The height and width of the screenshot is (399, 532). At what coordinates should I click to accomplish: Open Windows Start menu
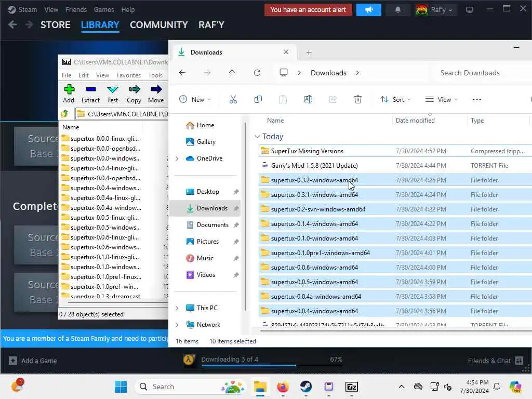point(121,387)
